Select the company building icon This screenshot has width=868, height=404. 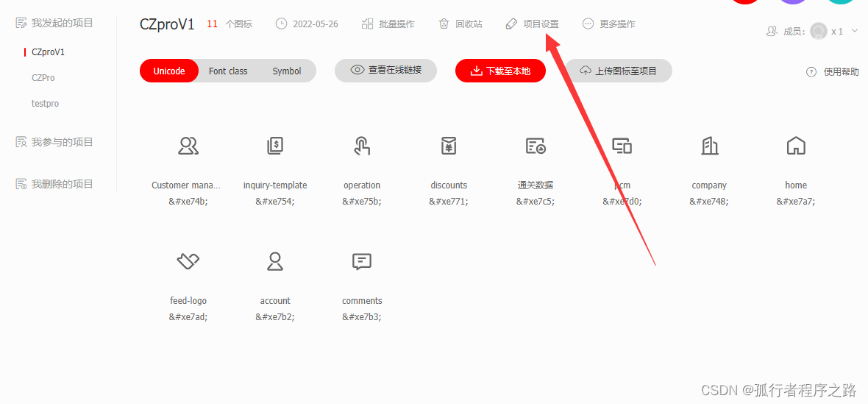709,146
